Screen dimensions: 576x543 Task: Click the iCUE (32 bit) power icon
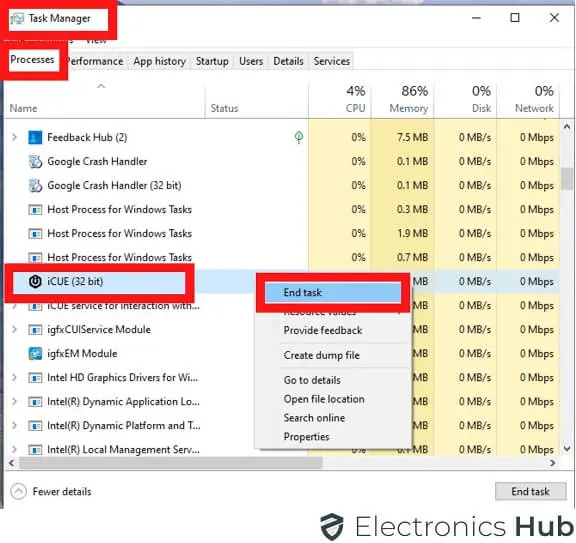pos(35,281)
